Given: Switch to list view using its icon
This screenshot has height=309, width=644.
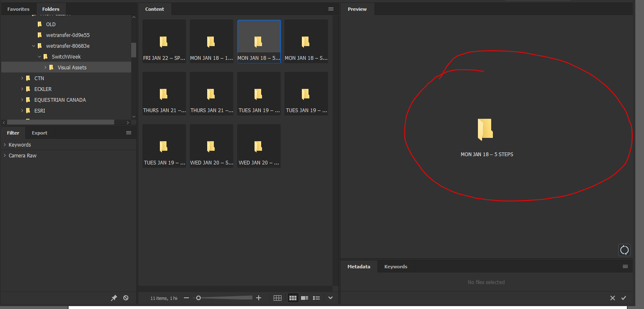Looking at the screenshot, I should pos(316,298).
